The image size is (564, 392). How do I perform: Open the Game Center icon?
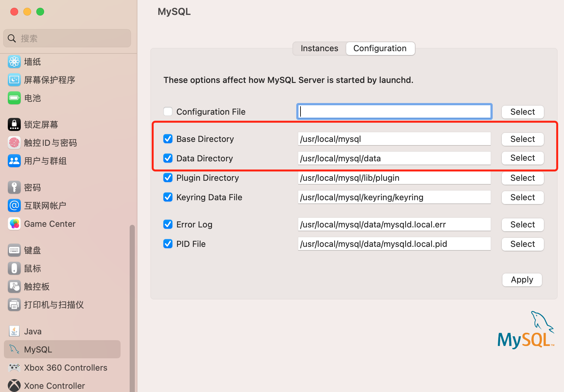[x=14, y=224]
